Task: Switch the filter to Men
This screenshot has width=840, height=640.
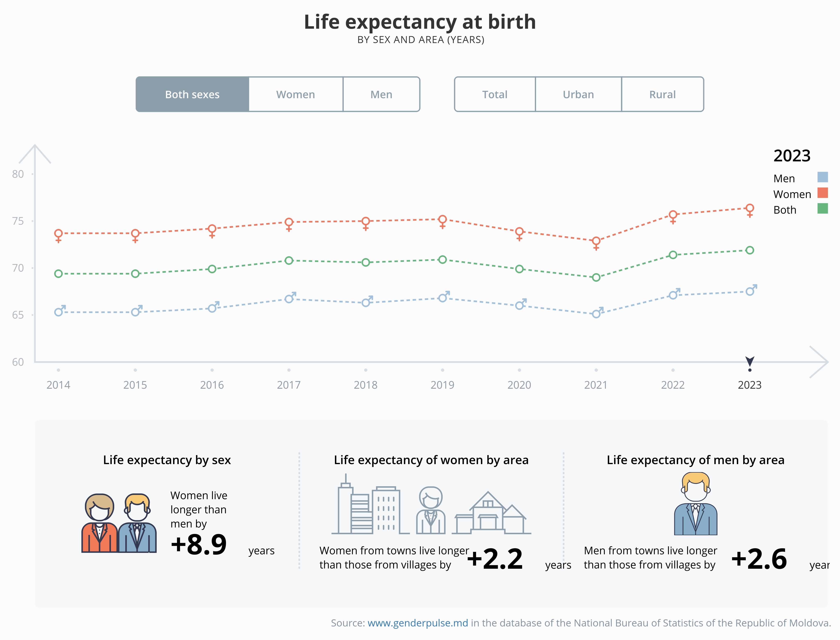Action: pyautogui.click(x=381, y=94)
